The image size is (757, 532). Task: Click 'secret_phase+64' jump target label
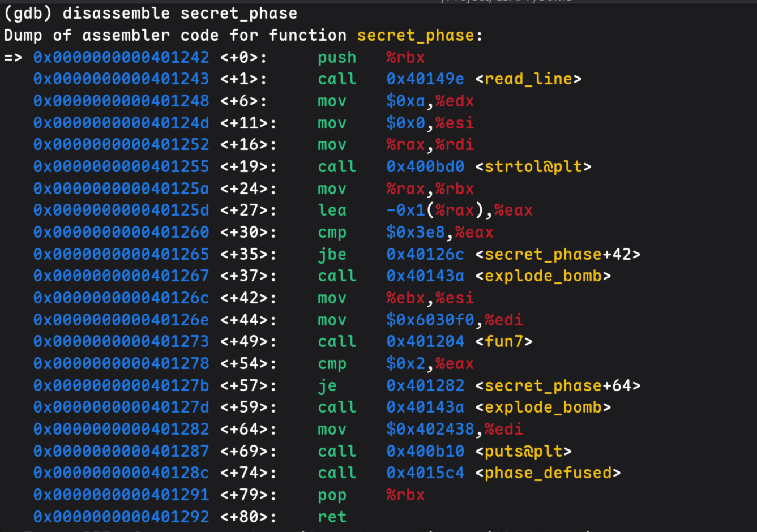click(558, 385)
